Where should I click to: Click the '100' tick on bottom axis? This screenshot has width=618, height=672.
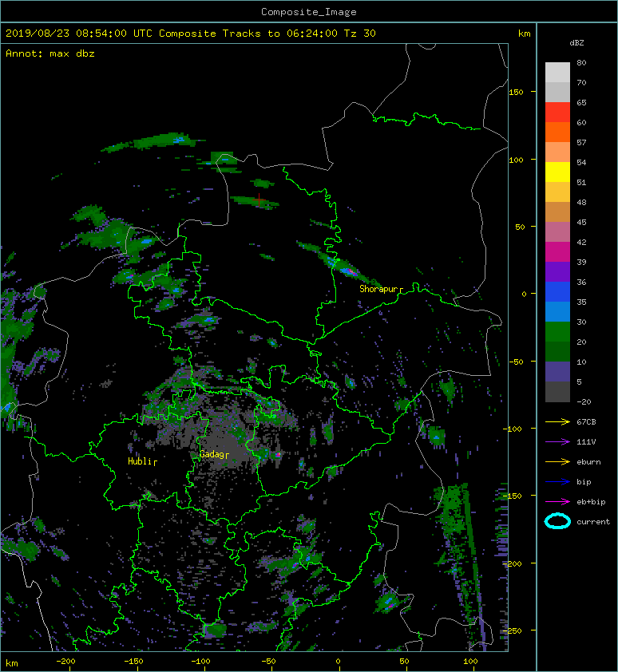coord(470,662)
